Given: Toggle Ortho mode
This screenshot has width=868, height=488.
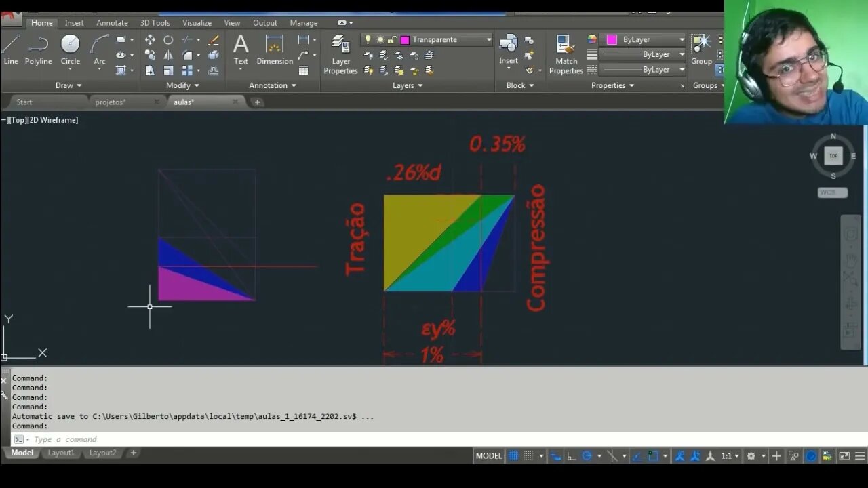Looking at the screenshot, I should click(x=572, y=456).
